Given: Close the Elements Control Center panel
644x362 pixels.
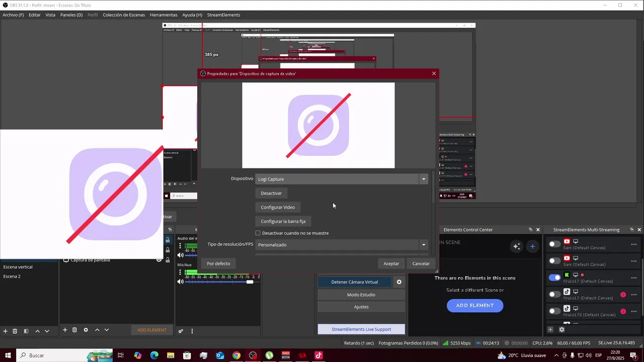Looking at the screenshot, I should pyautogui.click(x=538, y=230).
